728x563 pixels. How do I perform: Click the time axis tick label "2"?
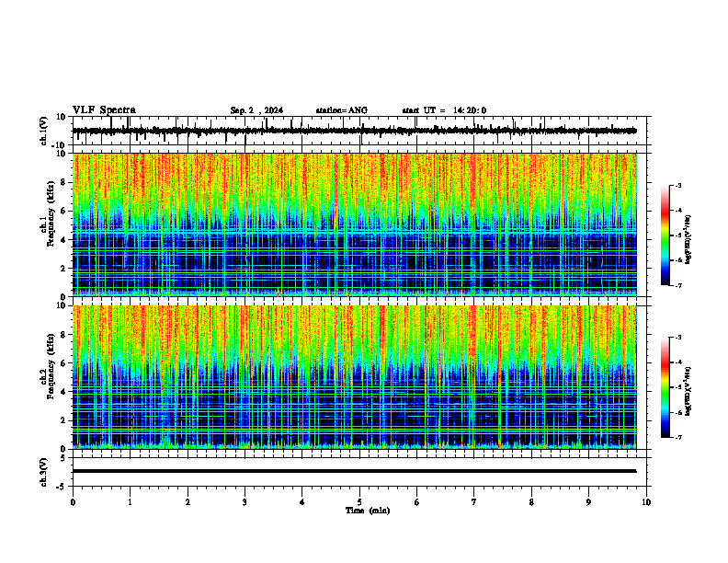(188, 502)
